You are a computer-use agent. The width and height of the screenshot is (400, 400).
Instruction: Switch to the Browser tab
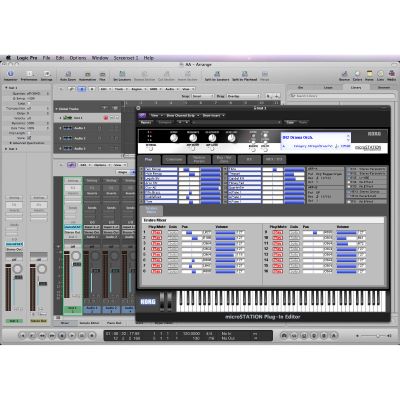point(384,87)
